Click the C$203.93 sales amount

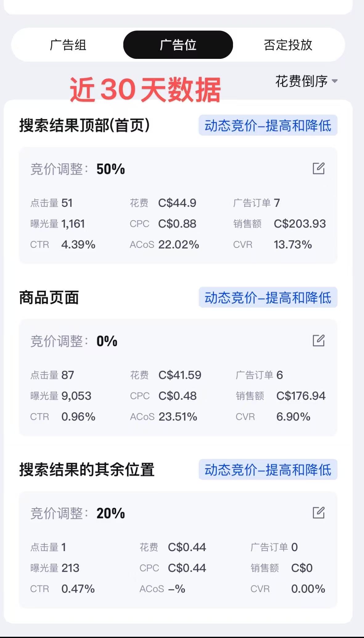click(300, 224)
